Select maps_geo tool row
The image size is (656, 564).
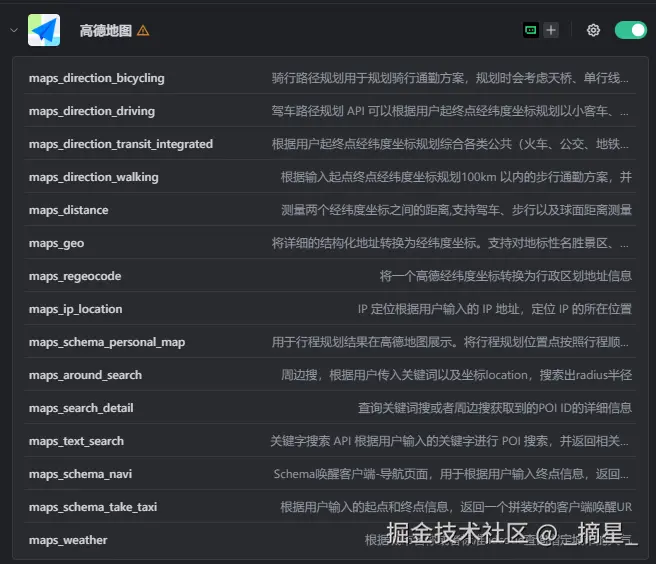pos(330,243)
